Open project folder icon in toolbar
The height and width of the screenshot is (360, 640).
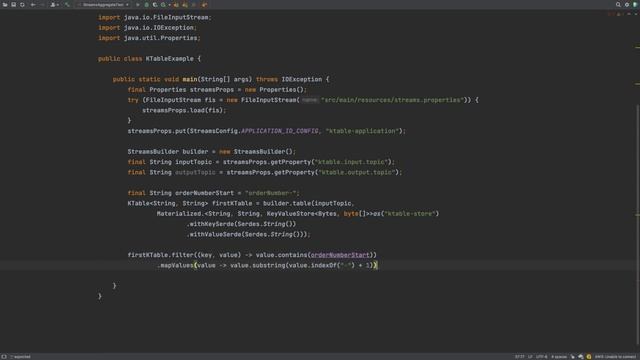[5, 4]
